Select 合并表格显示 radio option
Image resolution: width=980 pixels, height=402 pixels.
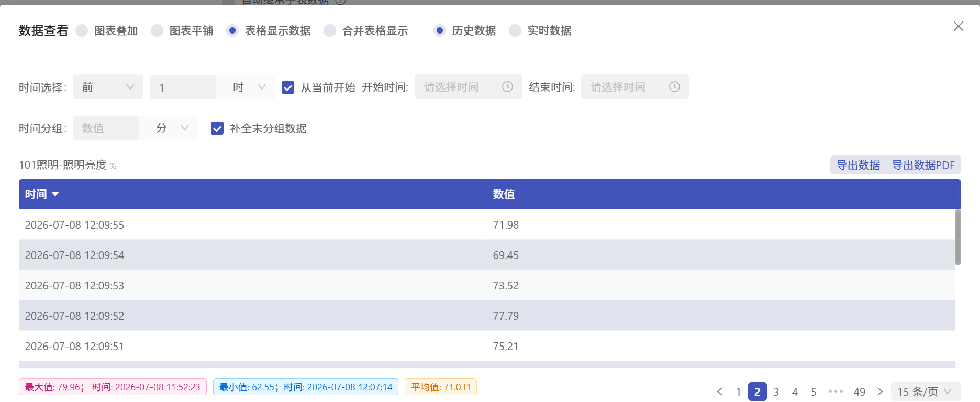pyautogui.click(x=330, y=30)
